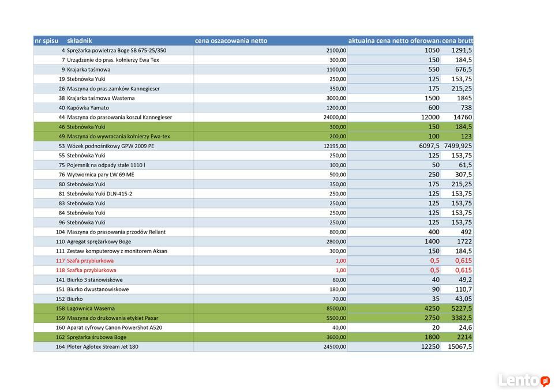The height and width of the screenshot is (392, 555).
Task: Select "Krajarka taśmowa Wastema" cell
Action: [101, 99]
